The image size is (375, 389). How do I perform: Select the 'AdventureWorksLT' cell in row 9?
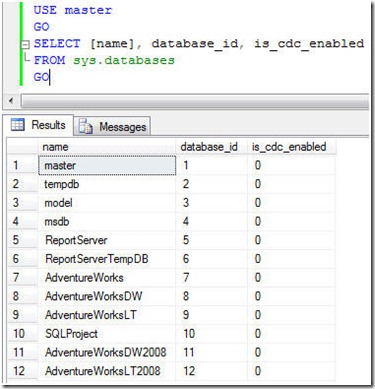tap(107, 315)
